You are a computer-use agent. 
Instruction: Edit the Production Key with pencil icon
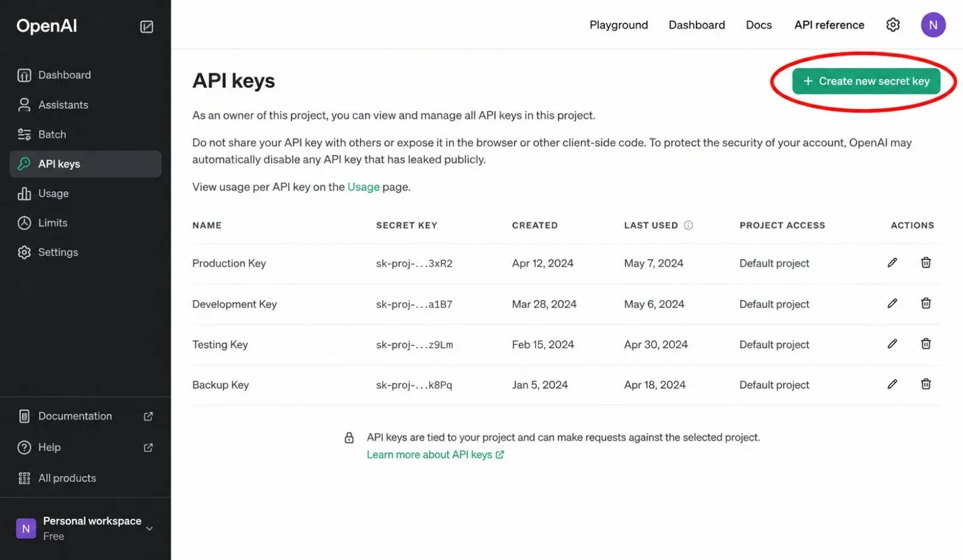(x=892, y=262)
